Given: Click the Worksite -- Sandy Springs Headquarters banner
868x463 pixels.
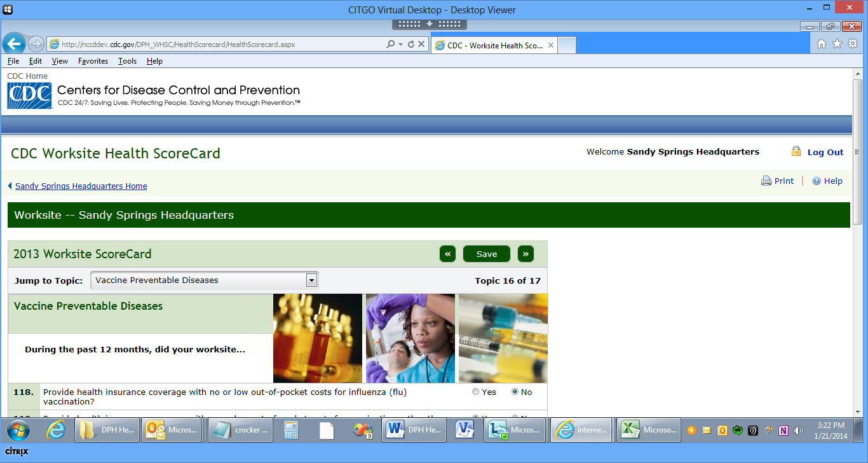Looking at the screenshot, I should [x=429, y=215].
